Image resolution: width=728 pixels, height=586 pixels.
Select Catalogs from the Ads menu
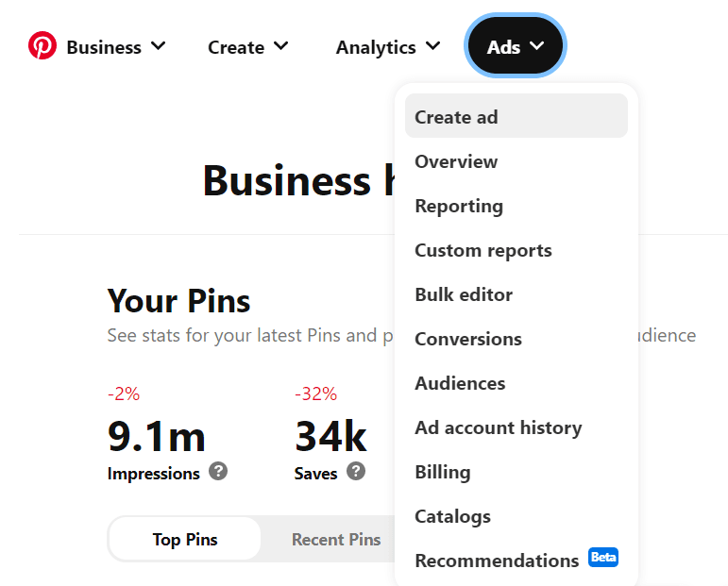pyautogui.click(x=453, y=516)
